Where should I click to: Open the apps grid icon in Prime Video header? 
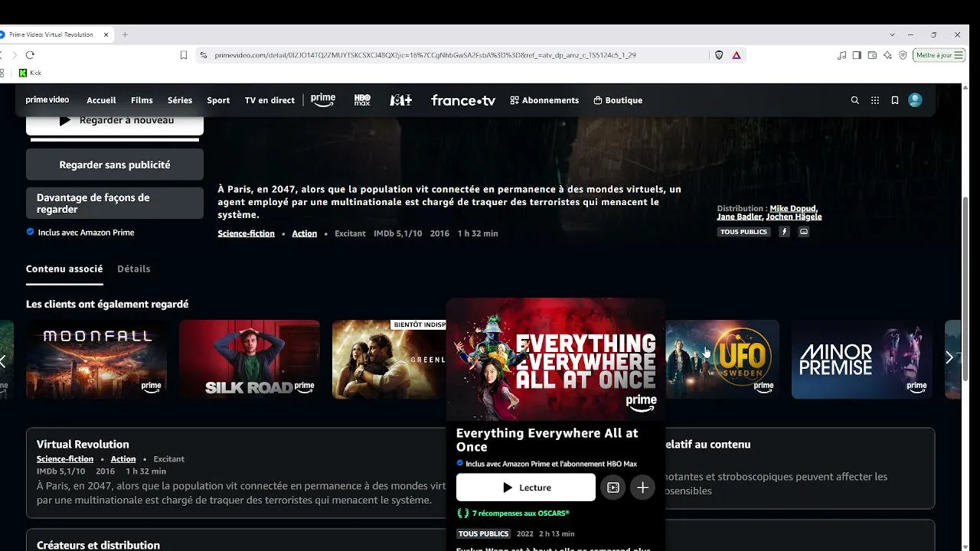[x=875, y=100]
